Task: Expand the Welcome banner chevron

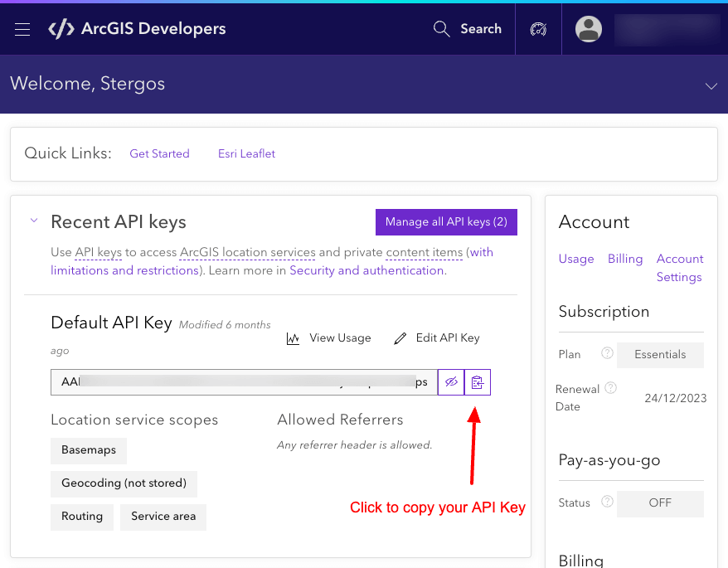Action: point(711,86)
